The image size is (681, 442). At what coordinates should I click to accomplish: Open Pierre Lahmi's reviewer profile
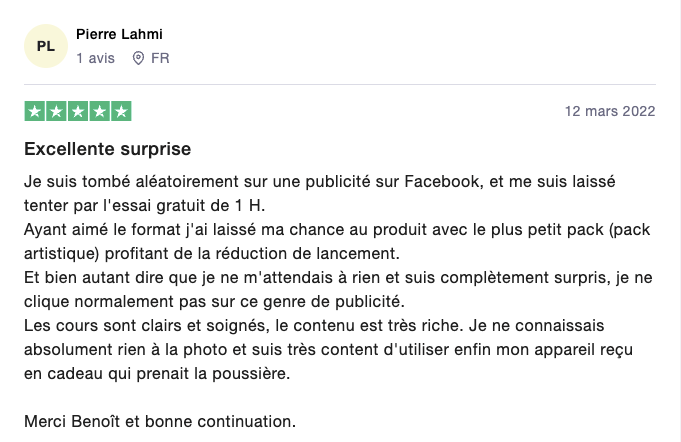coord(119,34)
